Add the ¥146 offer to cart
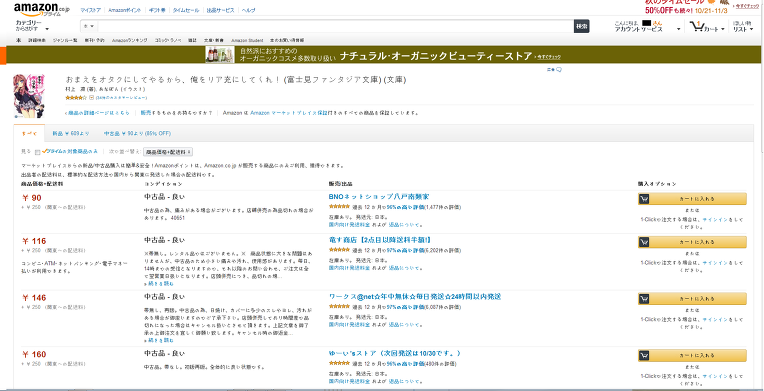764x391 pixels. 692,299
